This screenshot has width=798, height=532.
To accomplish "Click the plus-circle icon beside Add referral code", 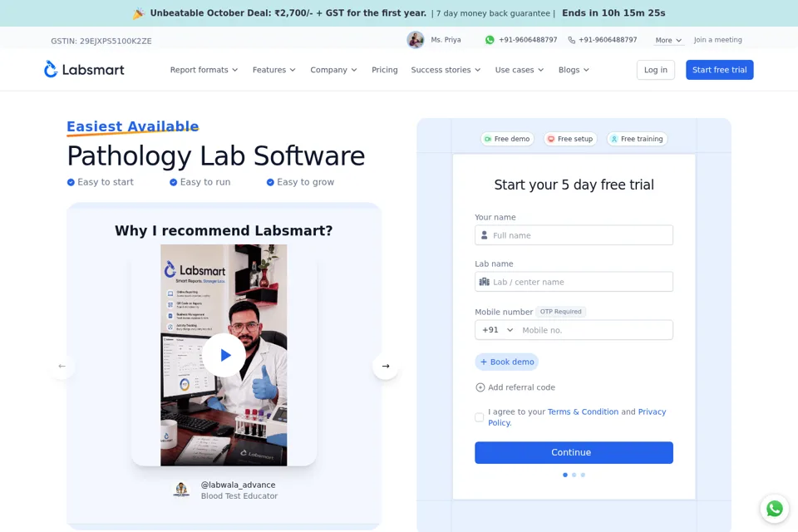I will tap(480, 387).
